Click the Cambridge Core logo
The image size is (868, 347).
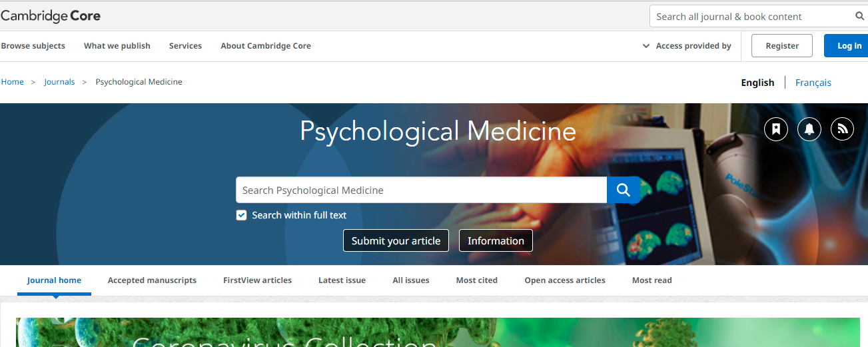tap(51, 16)
